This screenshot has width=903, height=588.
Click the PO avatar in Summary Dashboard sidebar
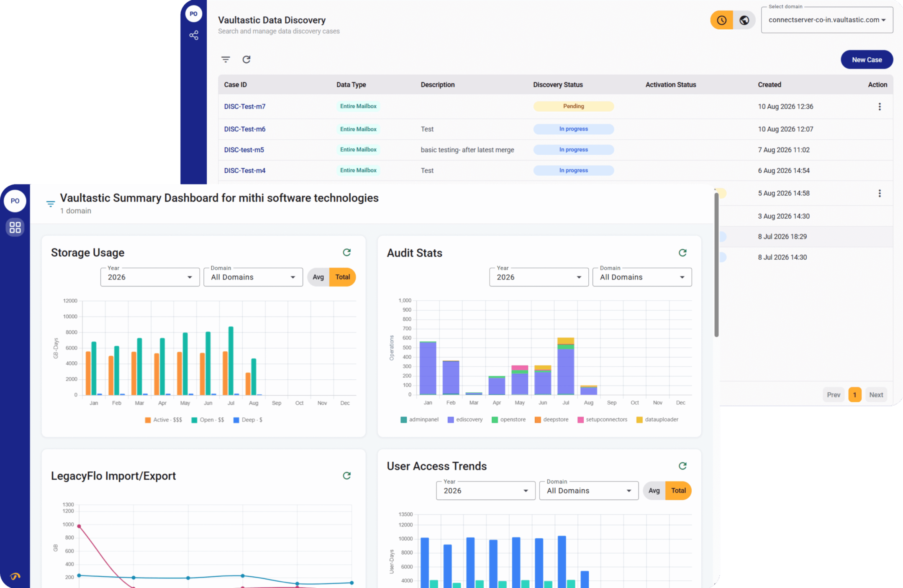(x=15, y=201)
